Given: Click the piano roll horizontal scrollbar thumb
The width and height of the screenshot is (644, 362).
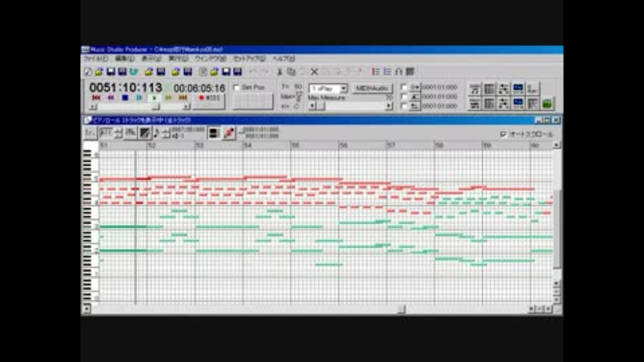Looking at the screenshot, I should pos(401,309).
